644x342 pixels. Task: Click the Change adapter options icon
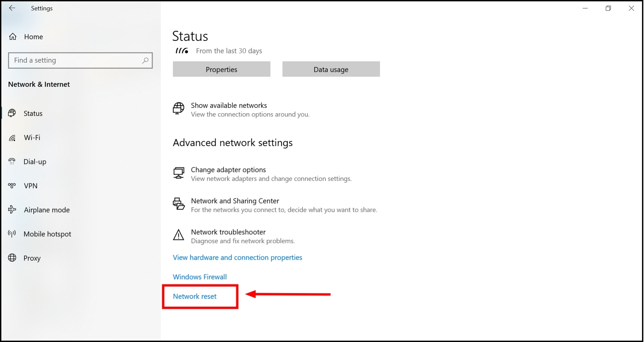178,173
